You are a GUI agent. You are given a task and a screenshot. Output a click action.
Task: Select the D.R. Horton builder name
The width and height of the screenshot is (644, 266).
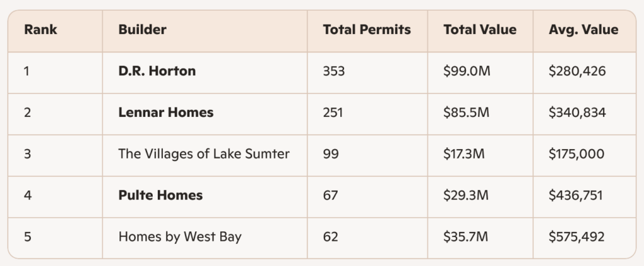pos(157,71)
